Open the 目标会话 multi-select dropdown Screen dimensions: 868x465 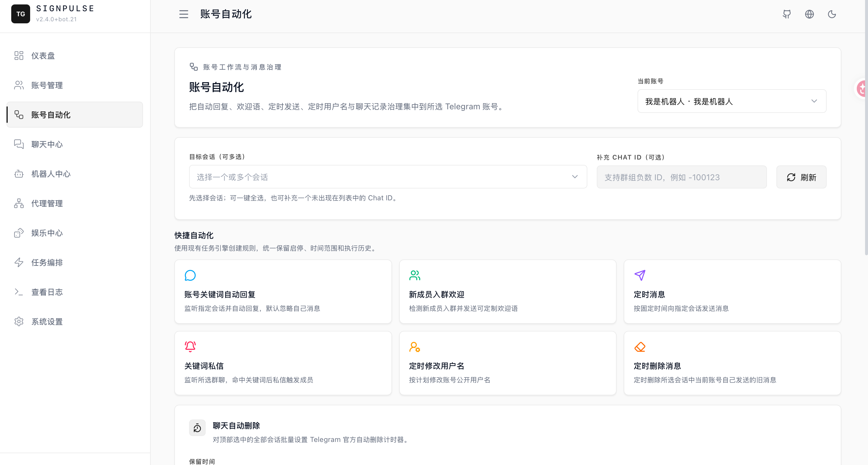(x=388, y=177)
